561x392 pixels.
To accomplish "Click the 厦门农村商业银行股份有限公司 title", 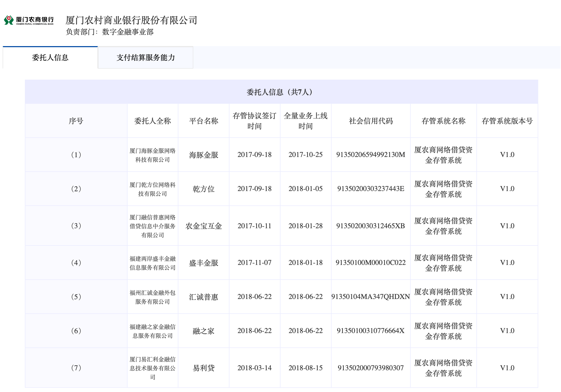I will [x=131, y=20].
